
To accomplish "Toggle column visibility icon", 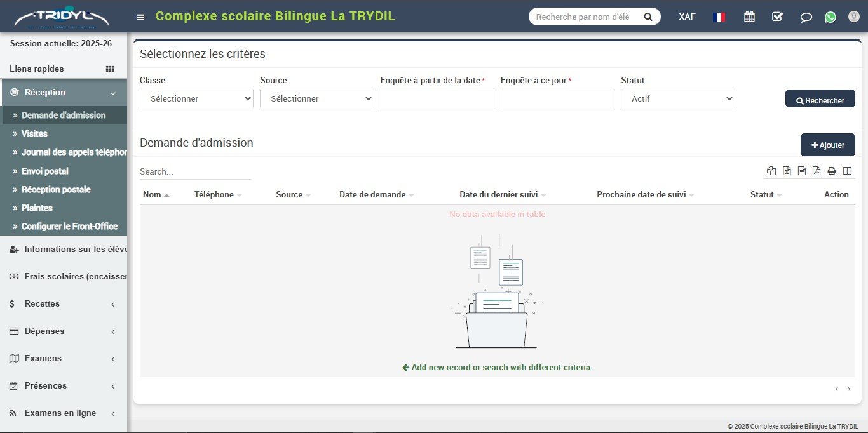I will tap(847, 171).
